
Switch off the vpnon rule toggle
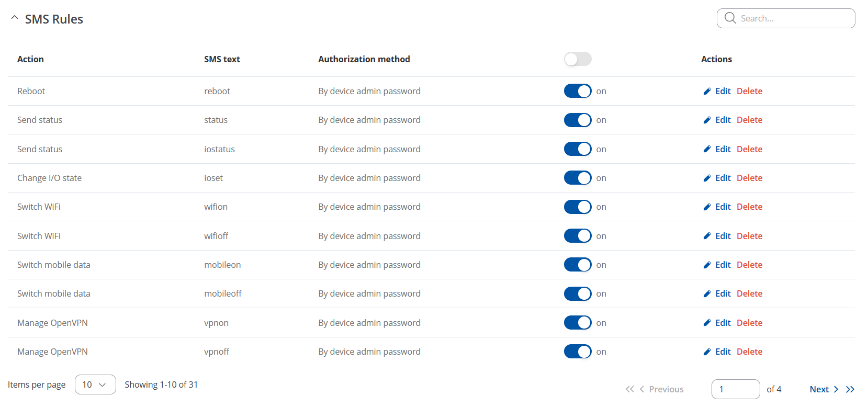coord(578,323)
